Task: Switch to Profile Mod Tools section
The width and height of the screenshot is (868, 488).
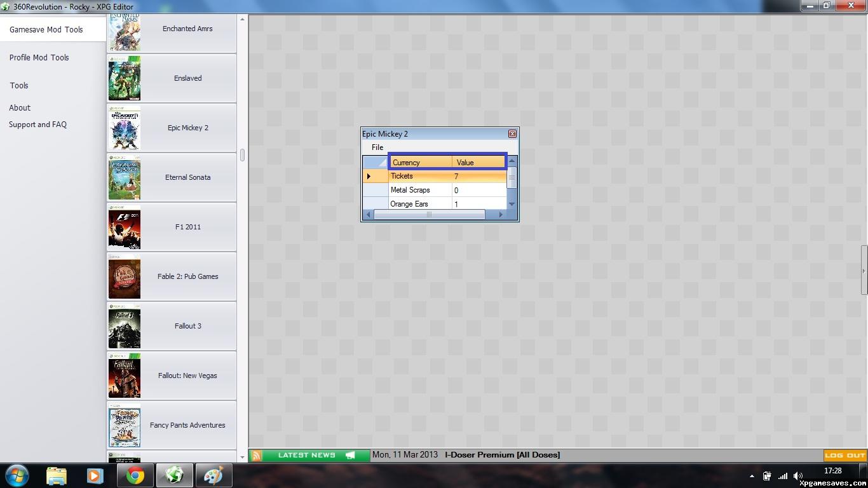Action: (39, 57)
